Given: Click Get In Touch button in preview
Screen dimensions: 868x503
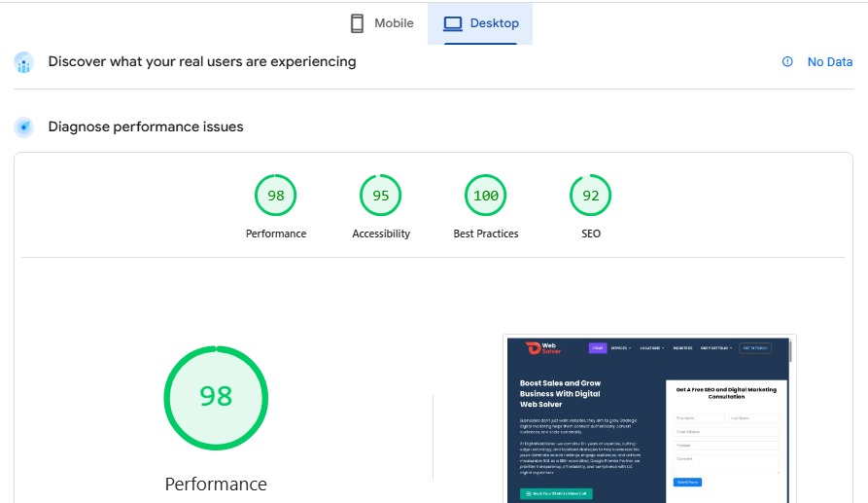Looking at the screenshot, I should coord(755,347).
